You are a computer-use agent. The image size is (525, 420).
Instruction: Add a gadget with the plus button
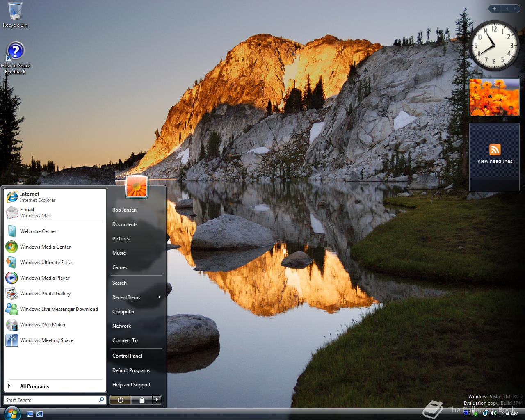pos(494,9)
